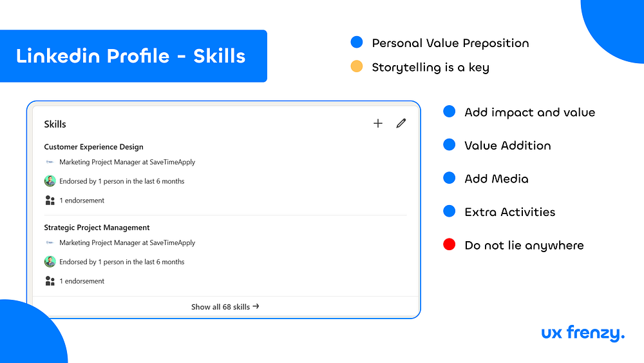The width and height of the screenshot is (644, 363).
Task: Select people icon beside first 1 endorsement
Action: [50, 201]
